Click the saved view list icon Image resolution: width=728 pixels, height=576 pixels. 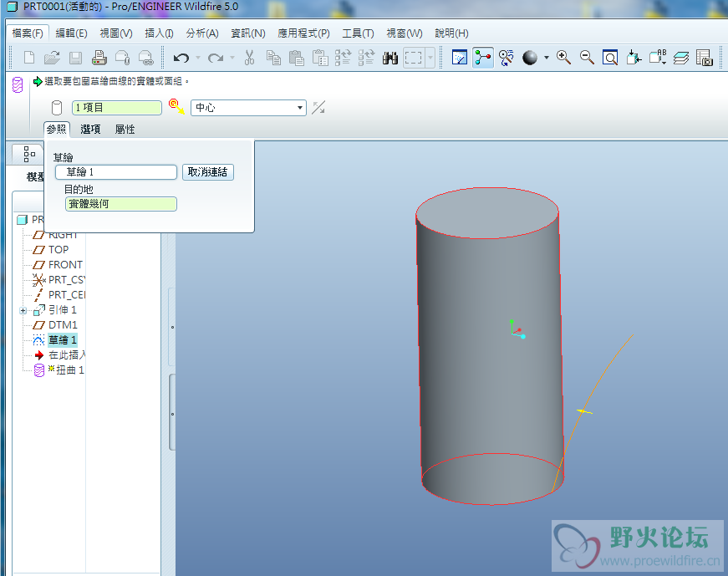(658, 58)
